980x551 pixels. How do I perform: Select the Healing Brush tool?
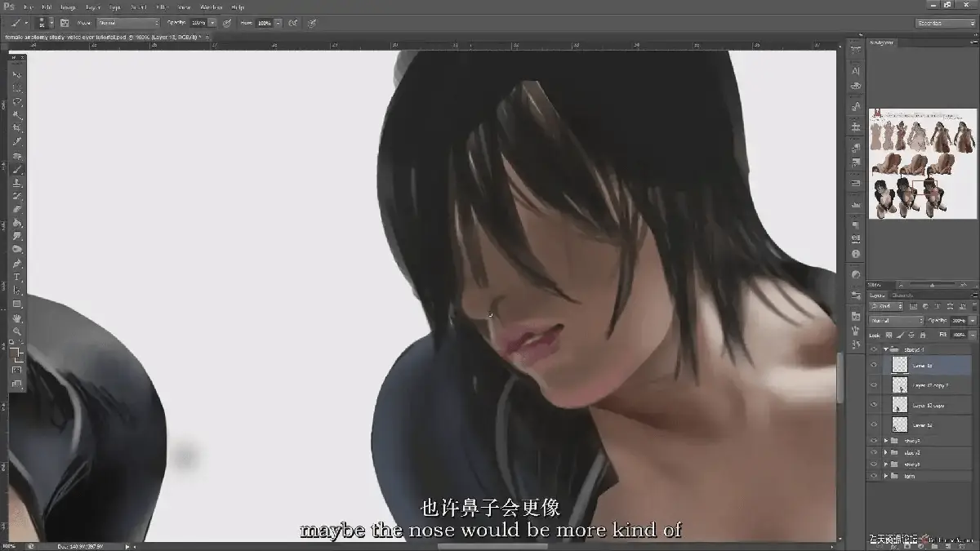click(17, 156)
